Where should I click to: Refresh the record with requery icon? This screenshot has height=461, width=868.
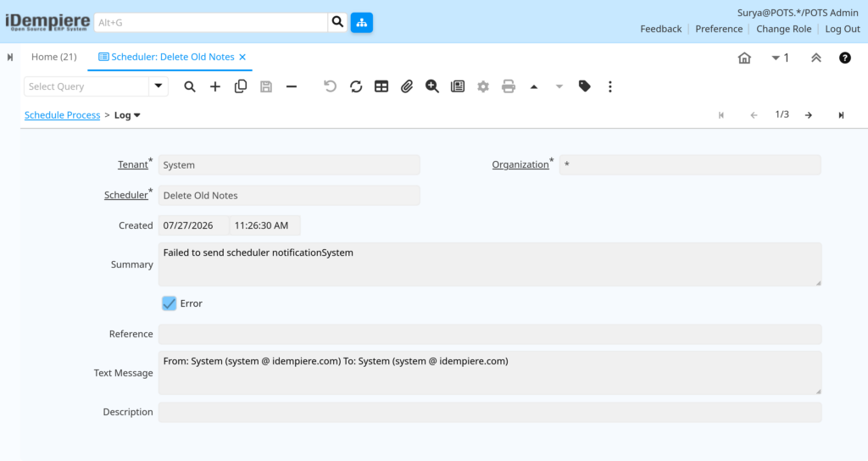356,86
